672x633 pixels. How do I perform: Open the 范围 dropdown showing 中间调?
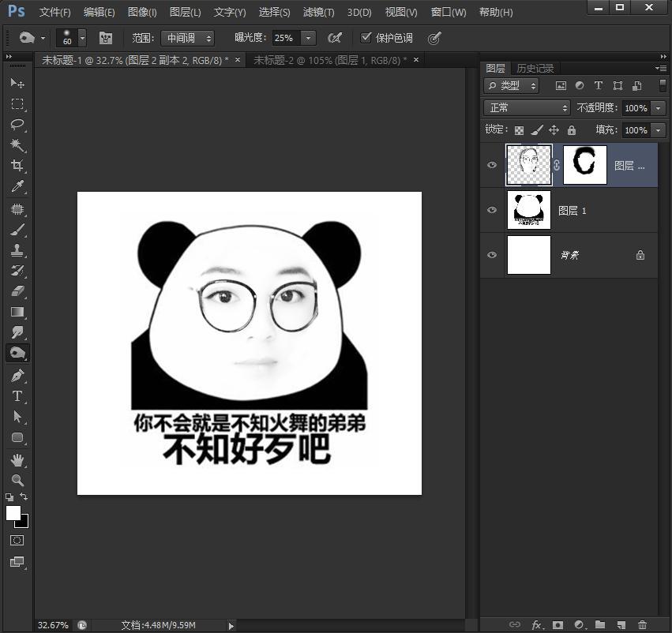point(188,38)
